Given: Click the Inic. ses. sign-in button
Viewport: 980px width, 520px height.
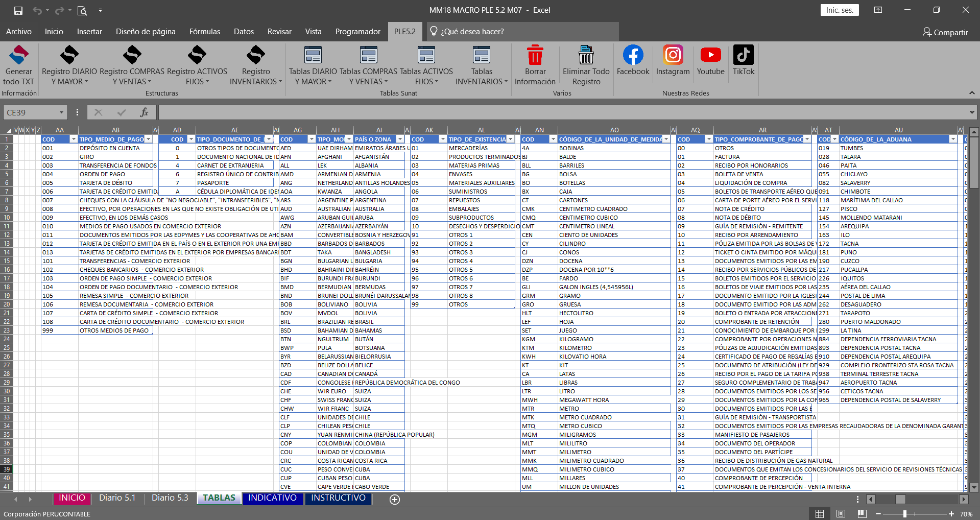Looking at the screenshot, I should click(x=840, y=10).
